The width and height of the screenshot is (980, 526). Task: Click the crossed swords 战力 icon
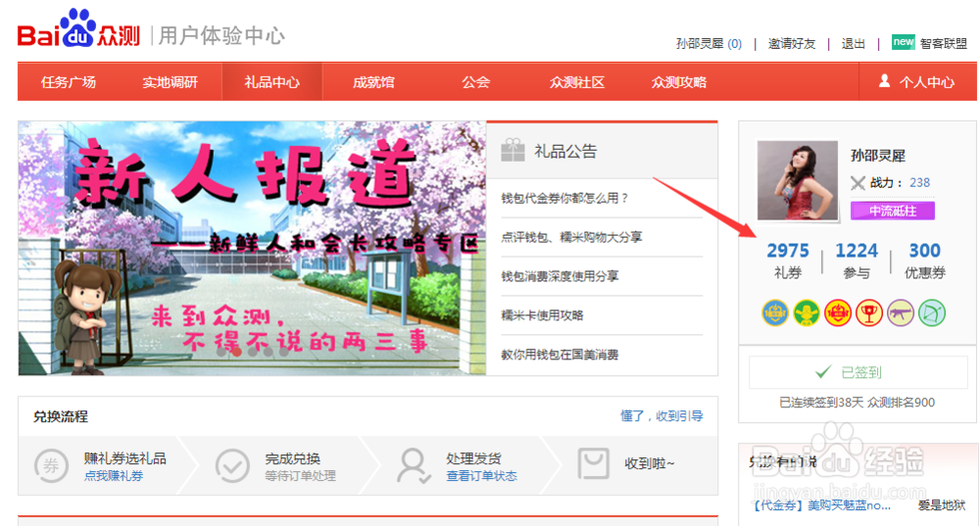click(x=857, y=183)
